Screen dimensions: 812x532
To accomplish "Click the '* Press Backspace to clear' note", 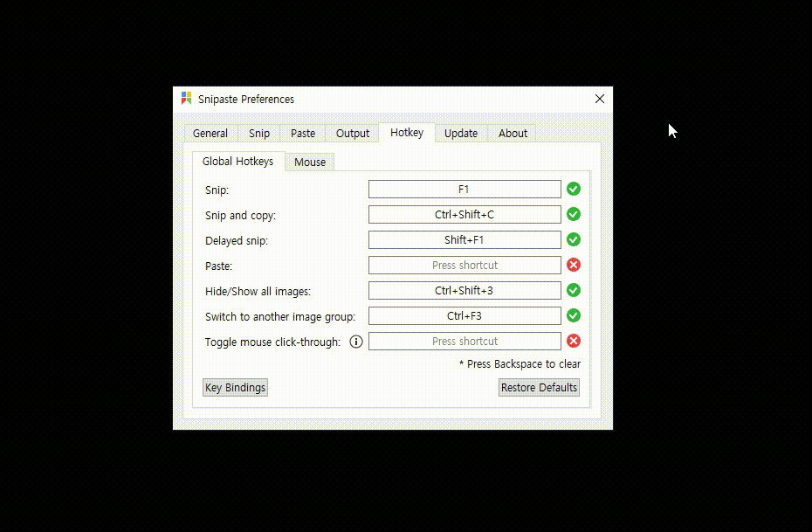I will pyautogui.click(x=520, y=364).
